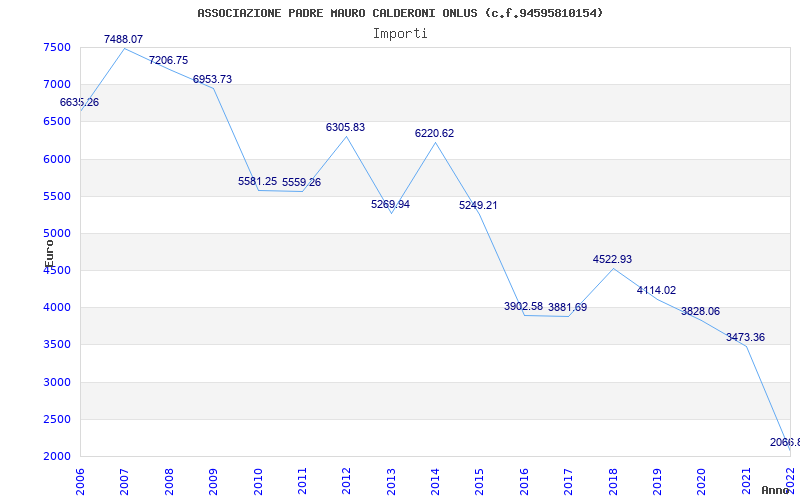Click the Anno x-axis title

pos(776,490)
